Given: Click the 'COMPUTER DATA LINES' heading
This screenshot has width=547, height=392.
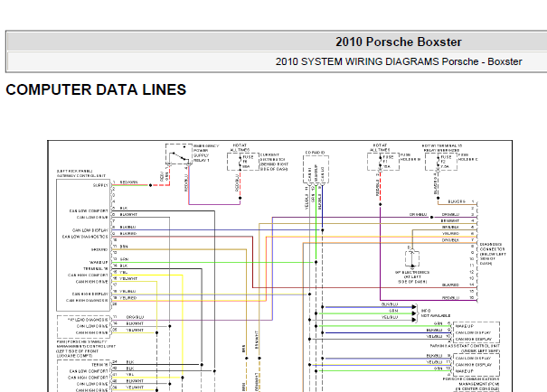Looking at the screenshot, I should click(x=96, y=89).
